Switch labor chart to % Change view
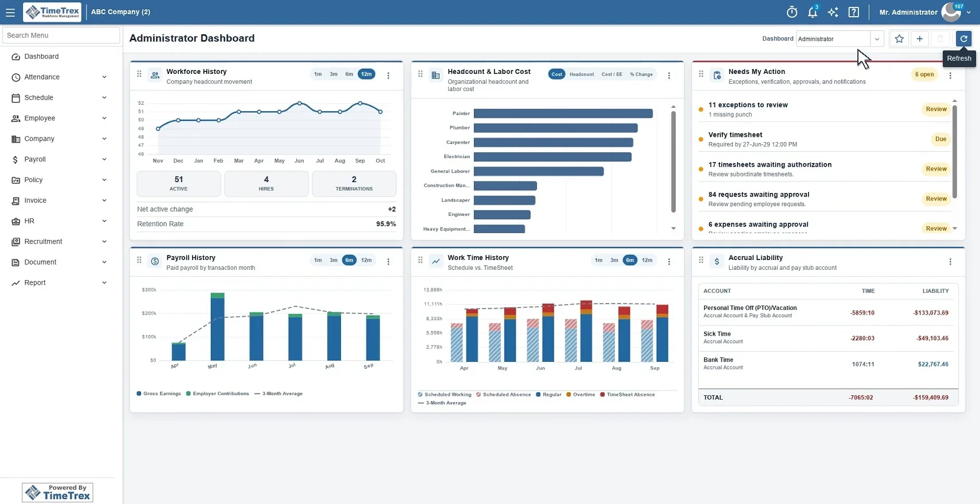 click(x=641, y=74)
